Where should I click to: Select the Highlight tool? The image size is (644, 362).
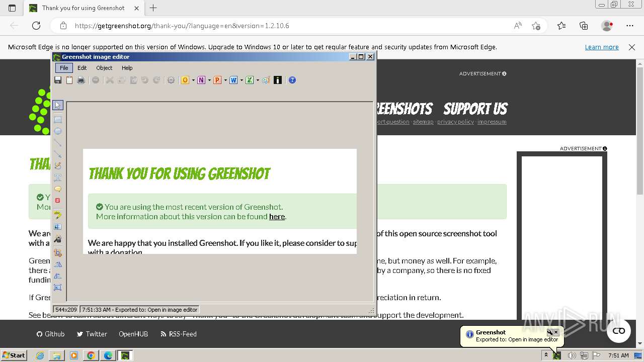tap(58, 215)
